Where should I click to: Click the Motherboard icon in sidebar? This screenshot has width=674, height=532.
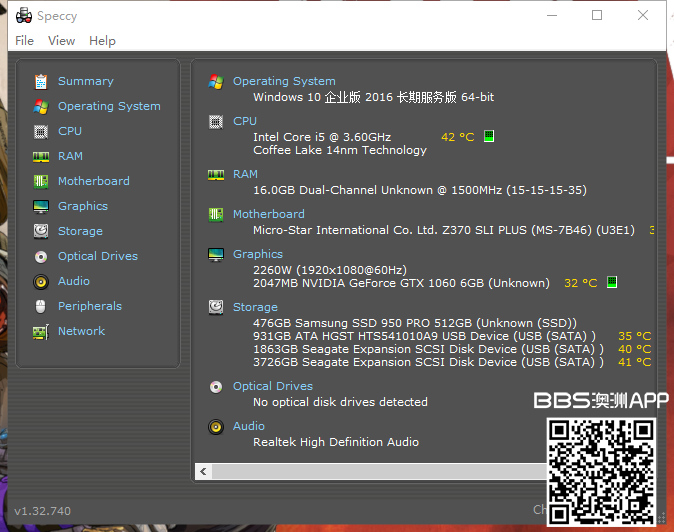coord(41,181)
